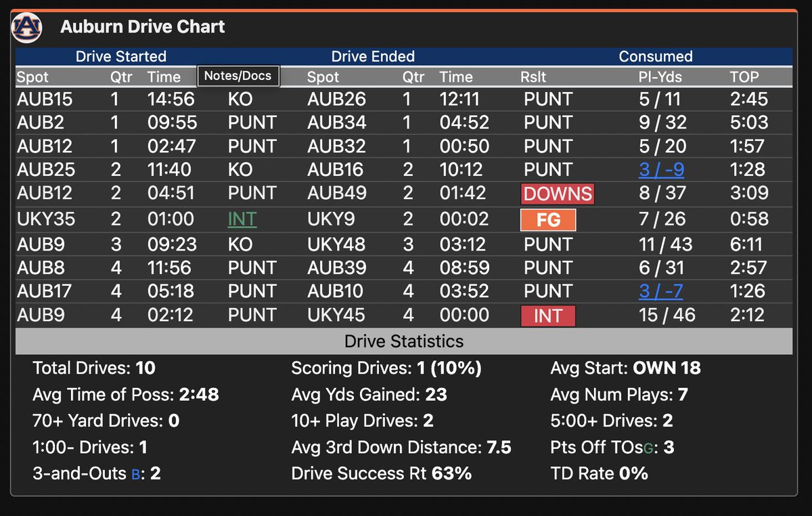Click the 5:00+ Drives: 2 statistic
The width and height of the screenshot is (812, 516).
[x=612, y=421]
